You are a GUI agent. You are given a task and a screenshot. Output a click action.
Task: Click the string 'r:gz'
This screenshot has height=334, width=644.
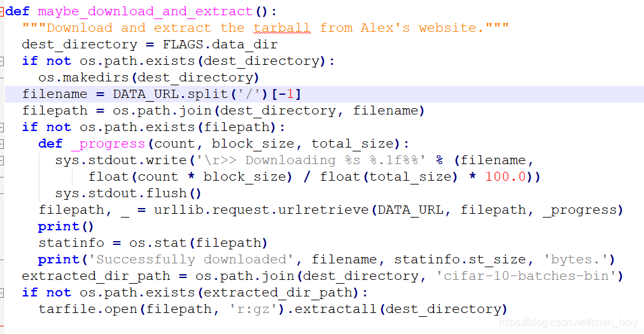coord(253,309)
